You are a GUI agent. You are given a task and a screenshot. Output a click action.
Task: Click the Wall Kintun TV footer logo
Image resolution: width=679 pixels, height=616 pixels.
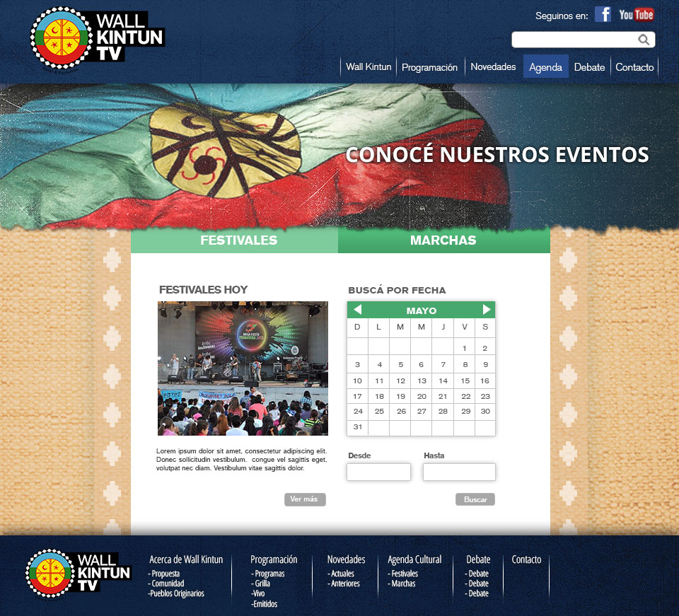tap(78, 573)
